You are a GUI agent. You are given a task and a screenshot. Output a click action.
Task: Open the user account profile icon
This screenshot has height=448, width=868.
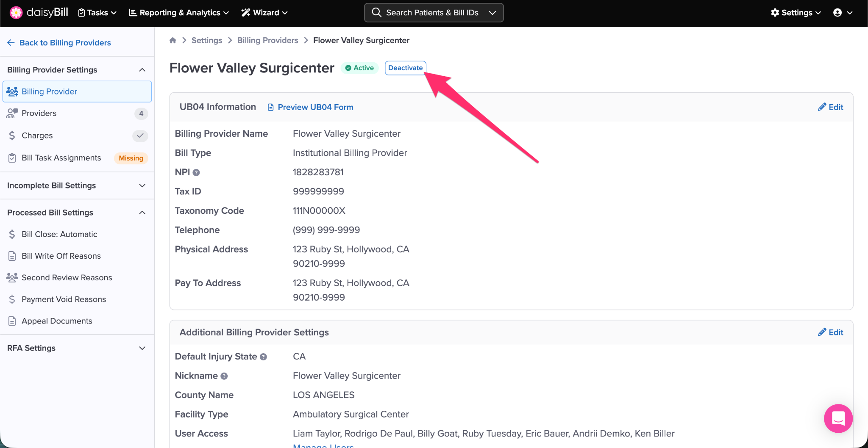(837, 13)
